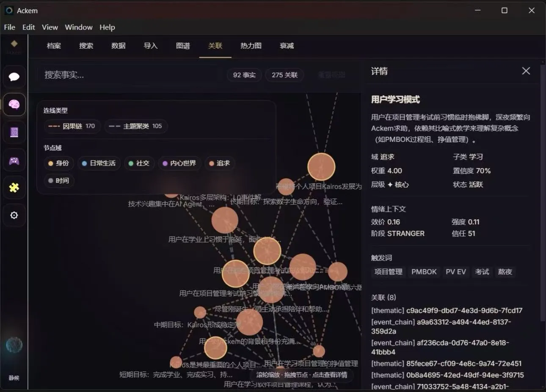Toggle the 日常生活 node domain filter

click(99, 163)
